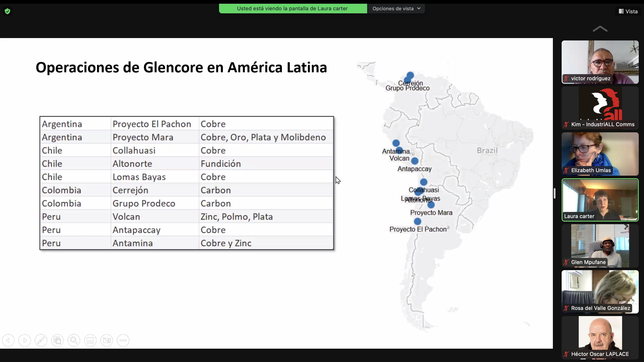Viewport: 644px width, 362px height.
Task: Click the green encryption shield icon
Action: tap(7, 11)
